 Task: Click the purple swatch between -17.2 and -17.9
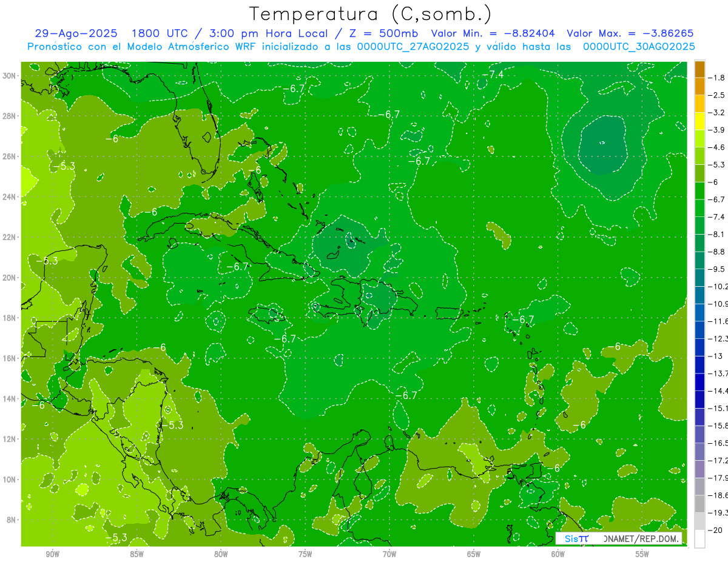click(699, 469)
